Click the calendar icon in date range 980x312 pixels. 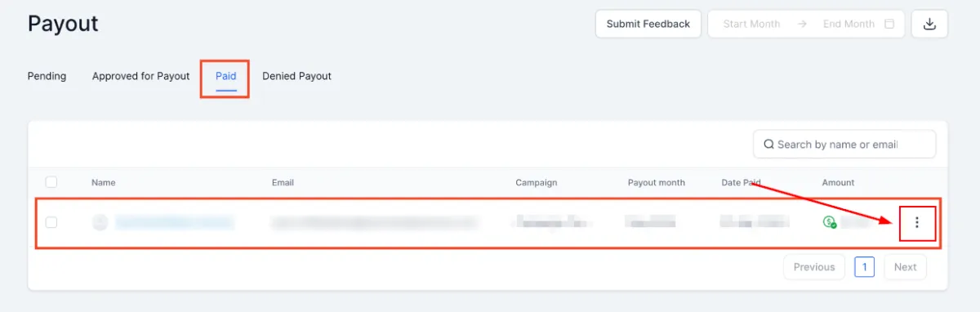889,24
